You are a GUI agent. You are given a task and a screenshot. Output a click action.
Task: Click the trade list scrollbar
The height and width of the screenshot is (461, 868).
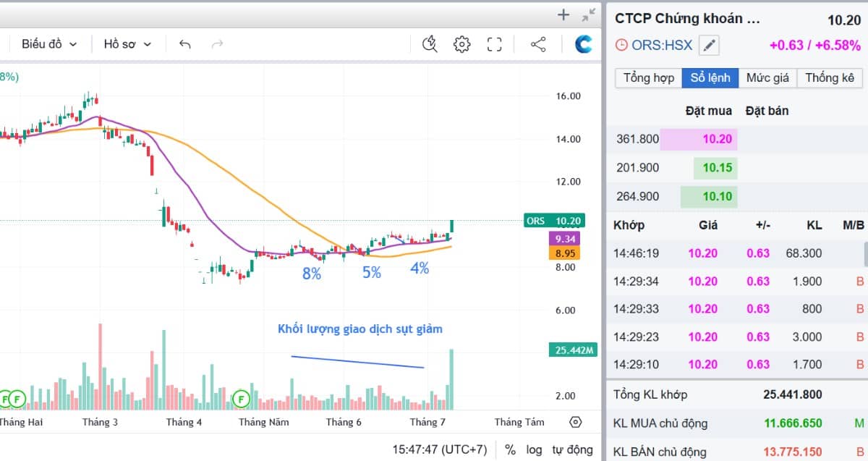[x=865, y=254]
